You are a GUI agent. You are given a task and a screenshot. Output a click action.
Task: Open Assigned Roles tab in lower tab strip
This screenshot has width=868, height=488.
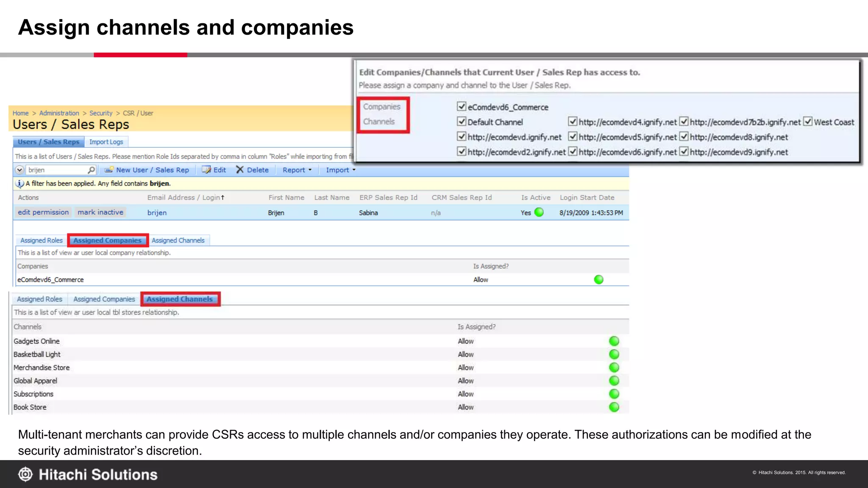(x=39, y=299)
